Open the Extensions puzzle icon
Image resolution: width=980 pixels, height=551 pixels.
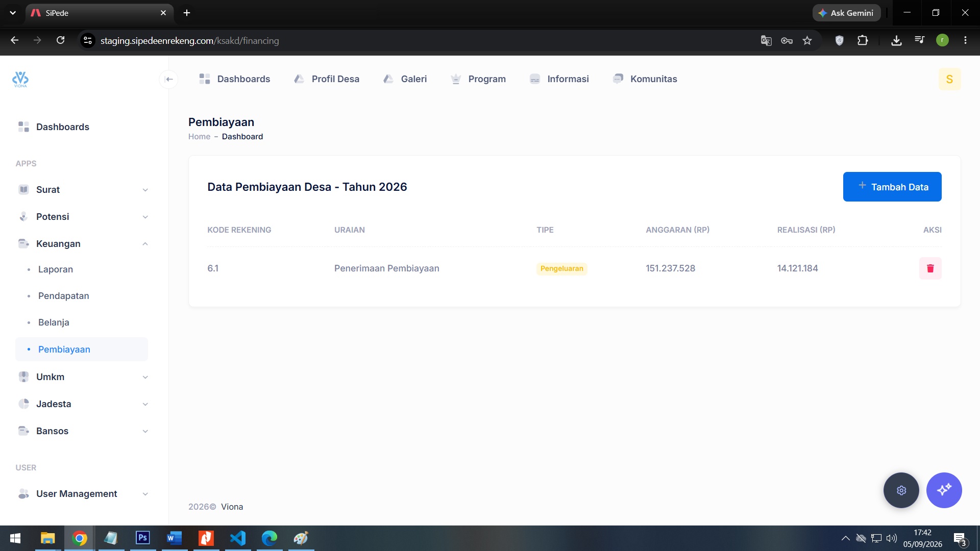pos(863,40)
